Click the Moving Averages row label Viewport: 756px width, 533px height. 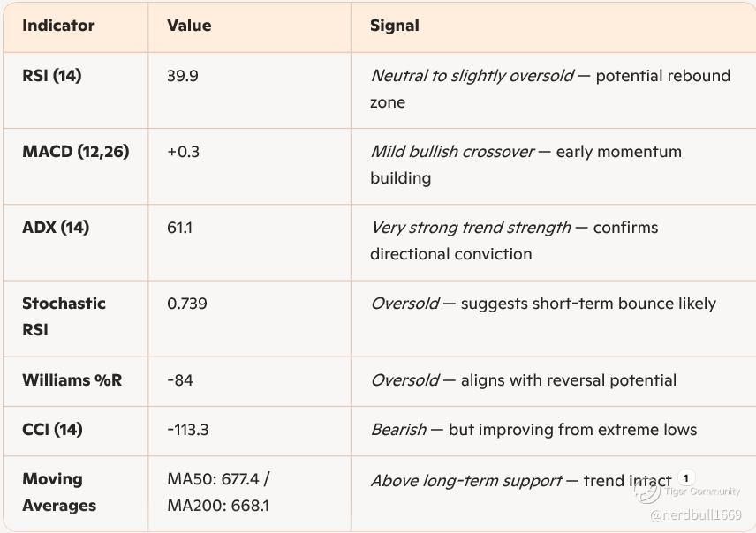[59, 492]
